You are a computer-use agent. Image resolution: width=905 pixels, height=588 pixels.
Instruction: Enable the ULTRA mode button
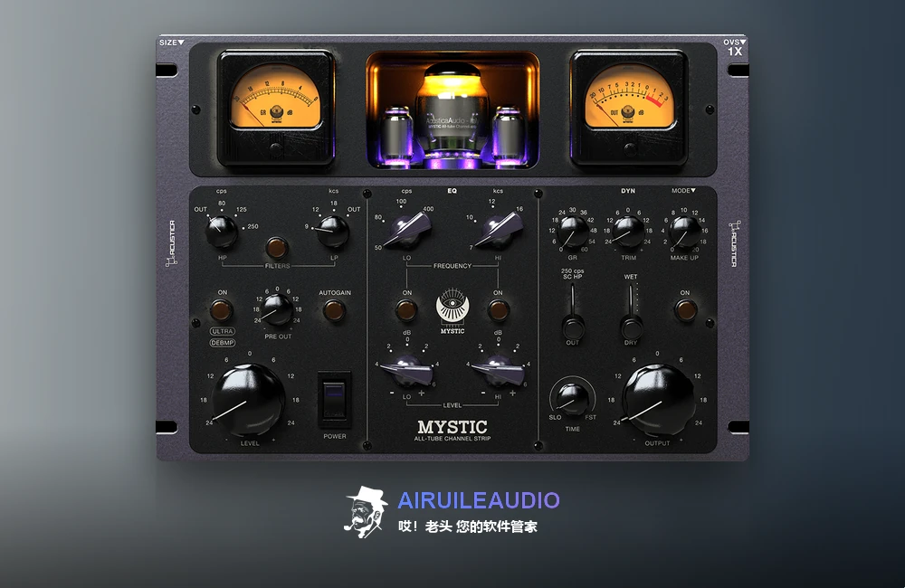[223, 331]
